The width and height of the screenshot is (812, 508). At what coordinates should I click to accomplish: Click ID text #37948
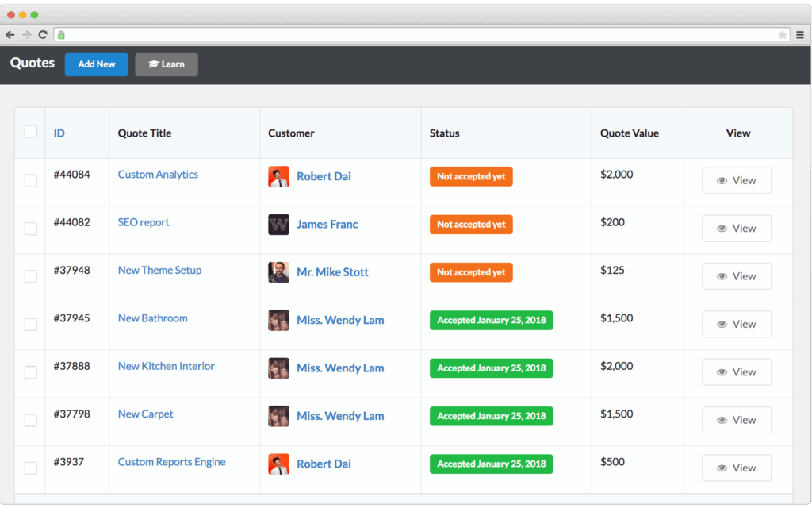[x=71, y=270]
